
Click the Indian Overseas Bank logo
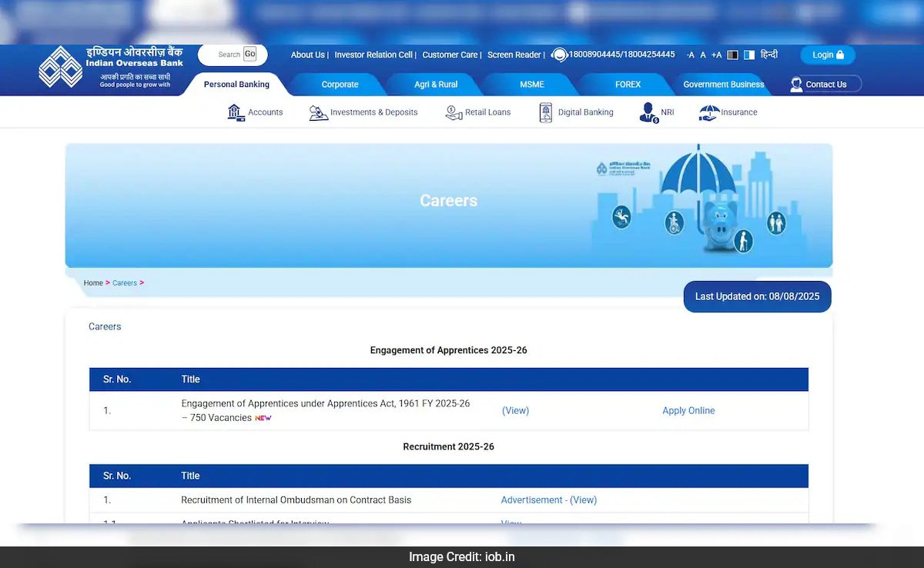[62, 67]
